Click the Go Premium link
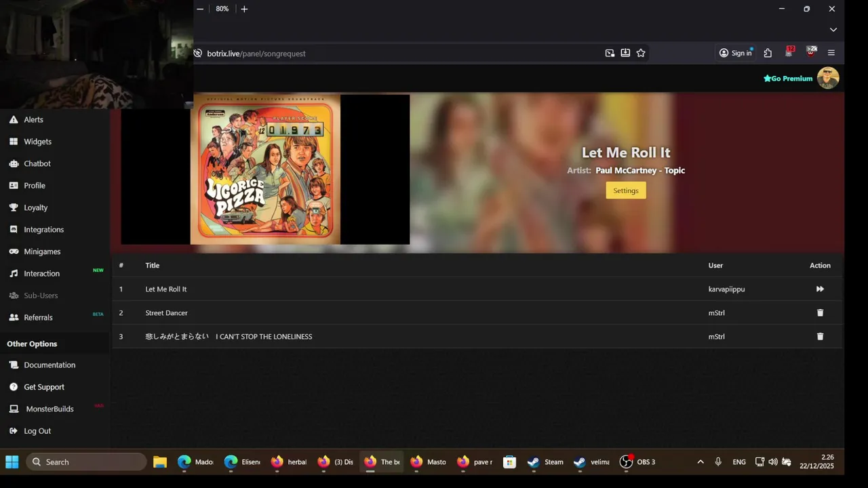The width and height of the screenshot is (868, 488). click(788, 79)
